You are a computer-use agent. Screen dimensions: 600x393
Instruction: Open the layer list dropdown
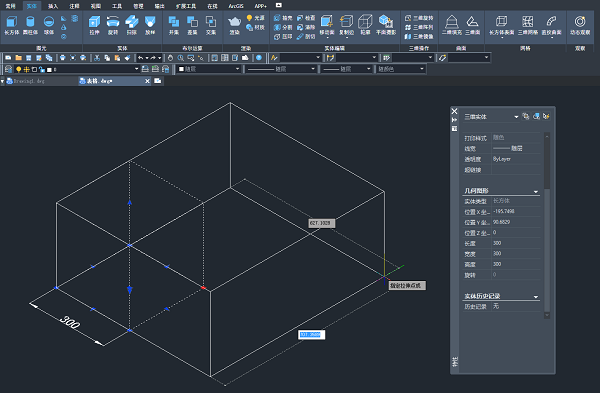click(136, 69)
